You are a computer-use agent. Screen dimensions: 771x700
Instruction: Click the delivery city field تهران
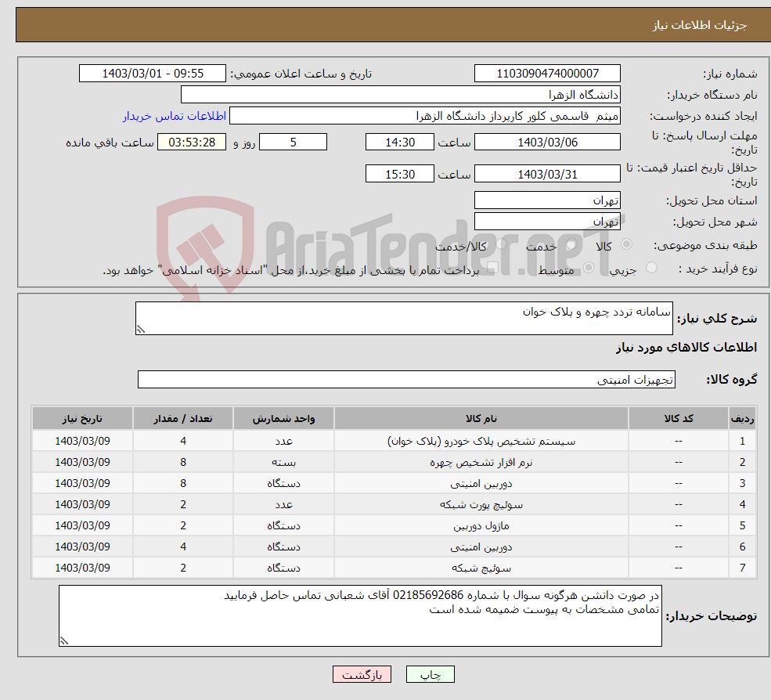point(547,222)
